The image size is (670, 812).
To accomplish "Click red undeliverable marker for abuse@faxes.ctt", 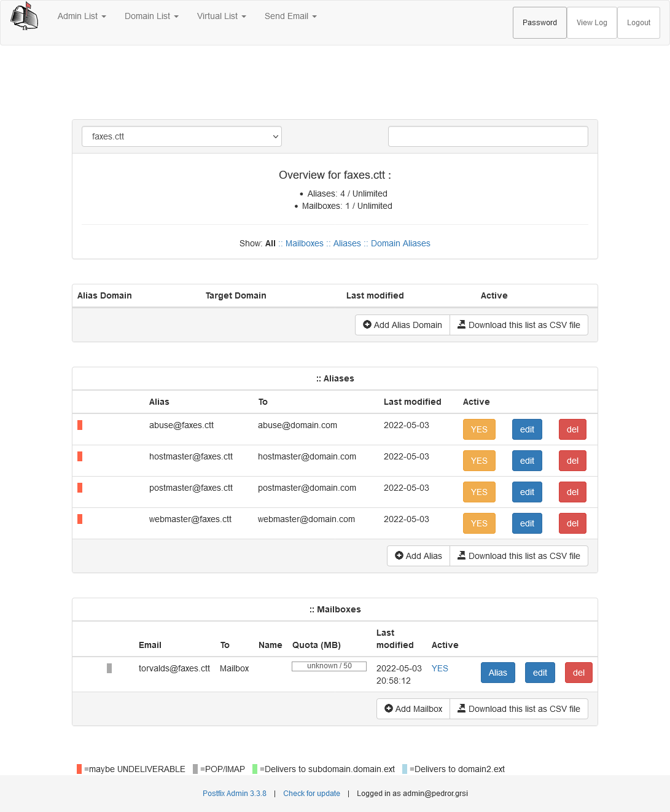I will pyautogui.click(x=80, y=425).
